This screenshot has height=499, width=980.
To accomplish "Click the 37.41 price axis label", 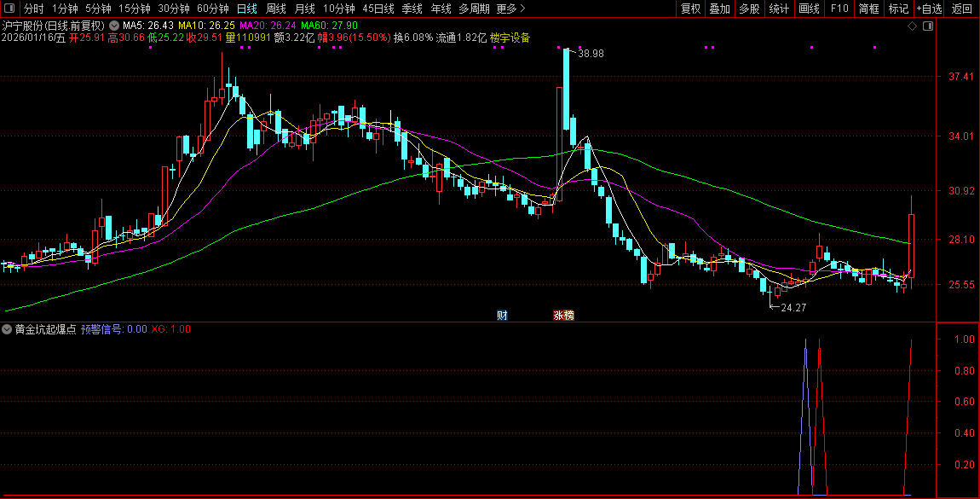I will coord(960,77).
